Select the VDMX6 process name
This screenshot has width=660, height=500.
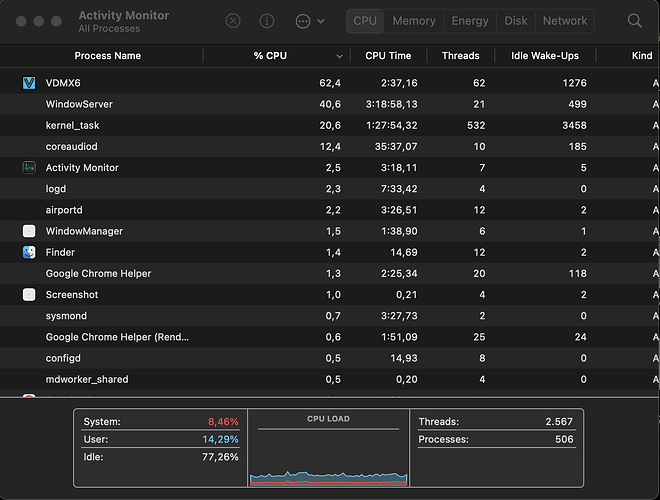[63, 83]
